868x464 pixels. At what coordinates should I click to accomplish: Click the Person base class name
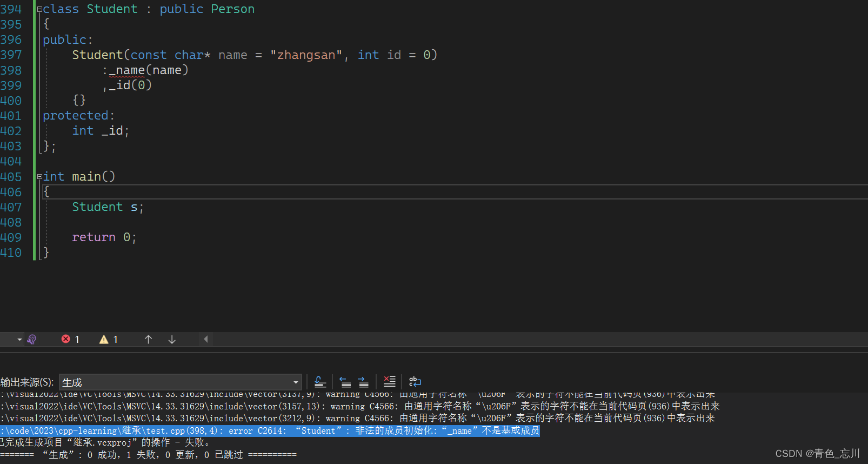click(x=232, y=9)
